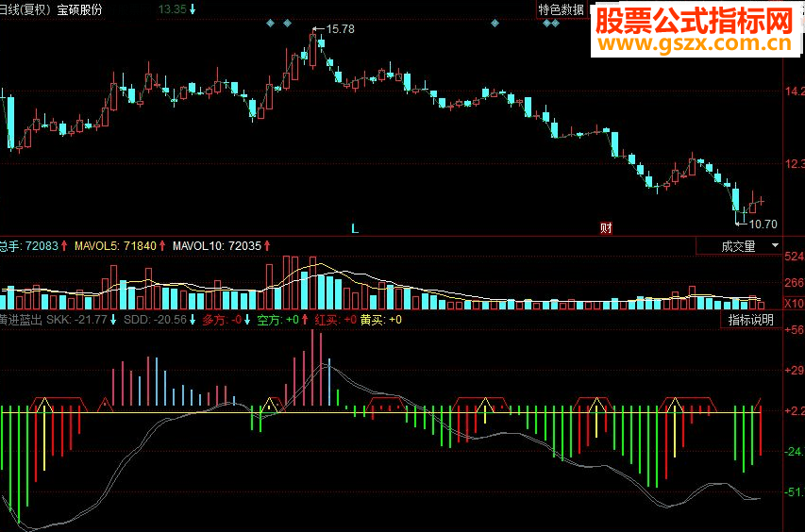The image size is (805, 532).
Task: Open the www.gszx.com.cn link
Action: pos(695,44)
